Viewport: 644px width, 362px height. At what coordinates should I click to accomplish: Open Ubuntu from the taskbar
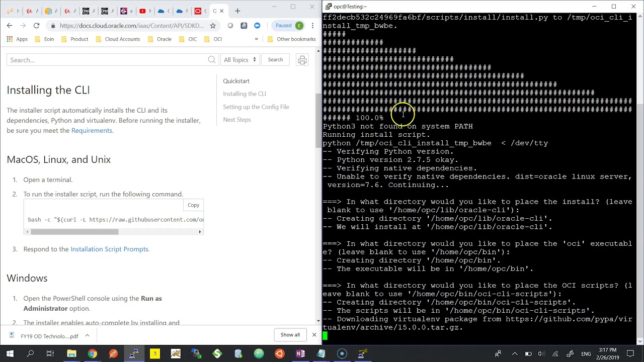tap(279, 354)
